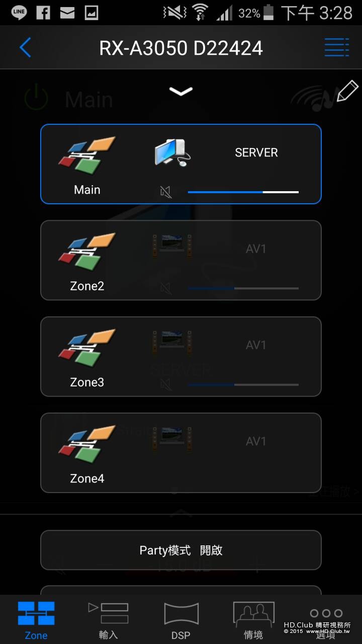Select the Zone4 tiles icon

point(87,444)
